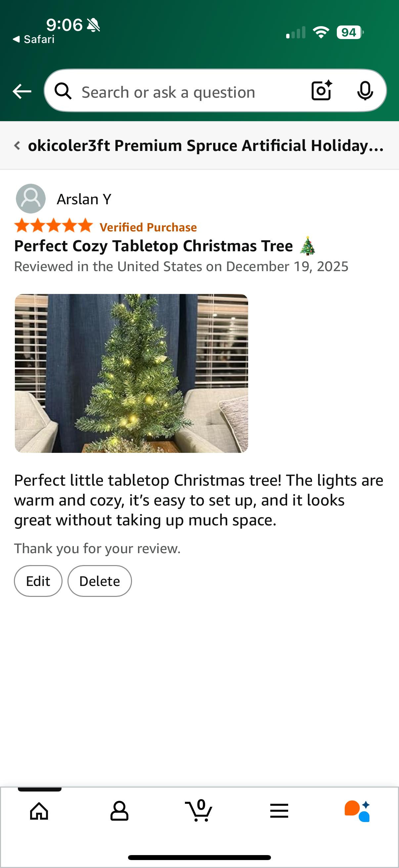399x868 pixels.
Task: Launch the Rufus AI assistant icon
Action: 357,811
